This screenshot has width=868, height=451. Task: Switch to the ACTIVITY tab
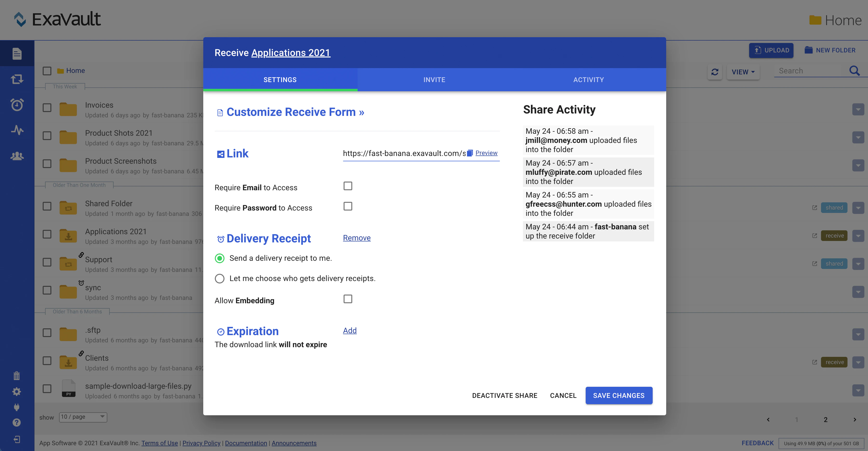588,80
